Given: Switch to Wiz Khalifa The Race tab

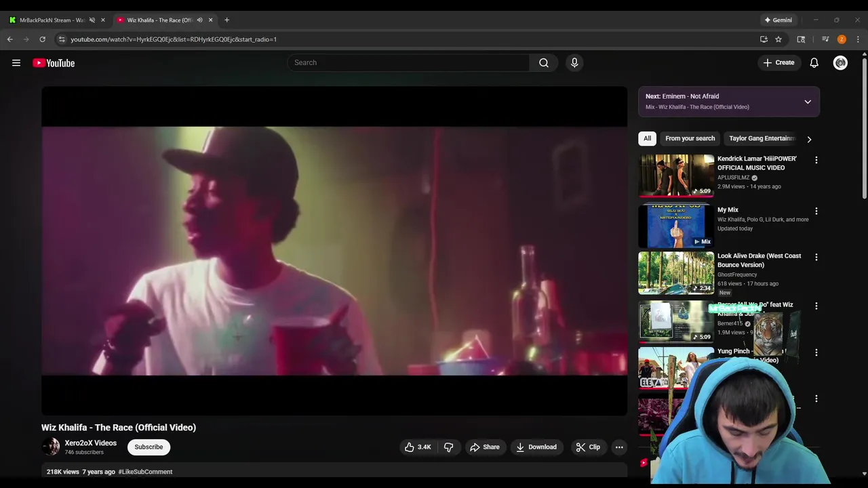Looking at the screenshot, I should [x=160, y=20].
